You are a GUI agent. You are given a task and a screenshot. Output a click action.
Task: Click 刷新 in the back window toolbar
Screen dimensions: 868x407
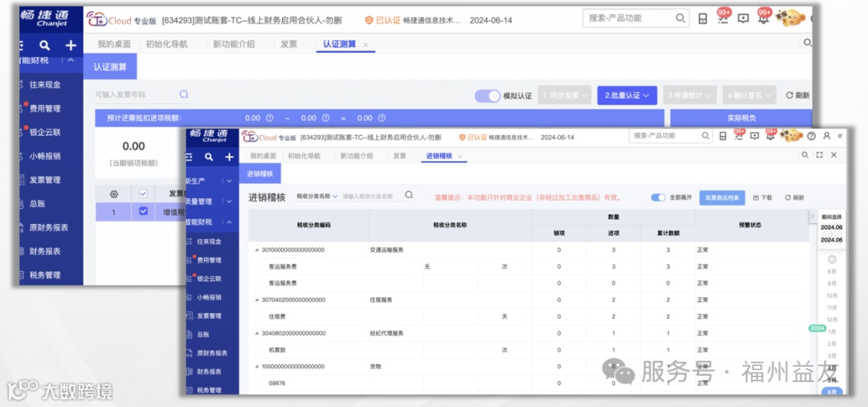pos(798,95)
